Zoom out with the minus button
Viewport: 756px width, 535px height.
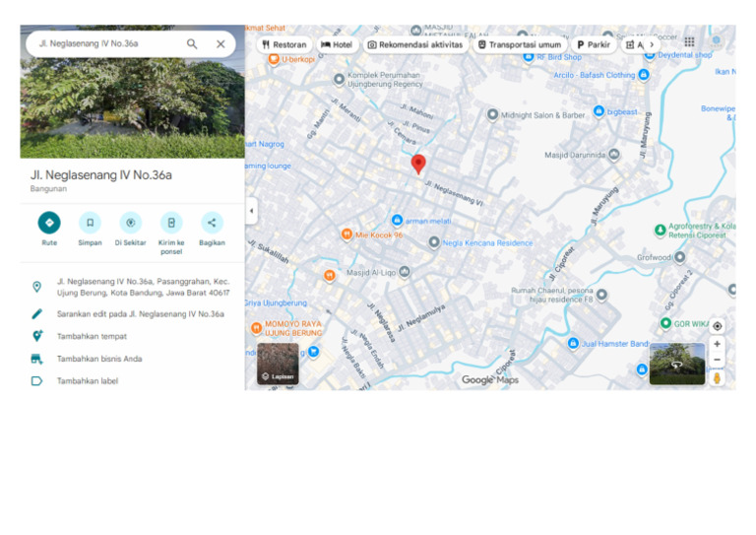[x=717, y=360]
